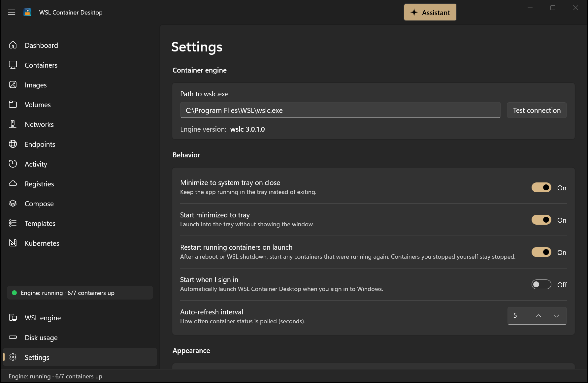Open the Containers page label
Viewport: 588px width, 383px height.
(x=41, y=65)
